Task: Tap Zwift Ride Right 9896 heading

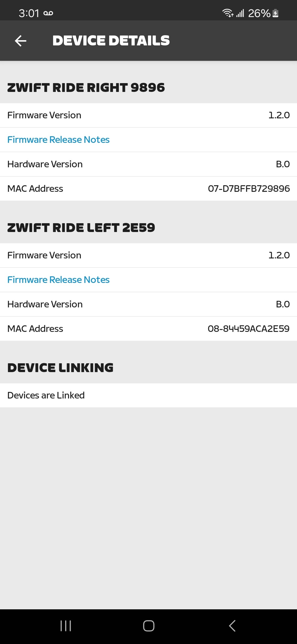Action: (x=86, y=88)
